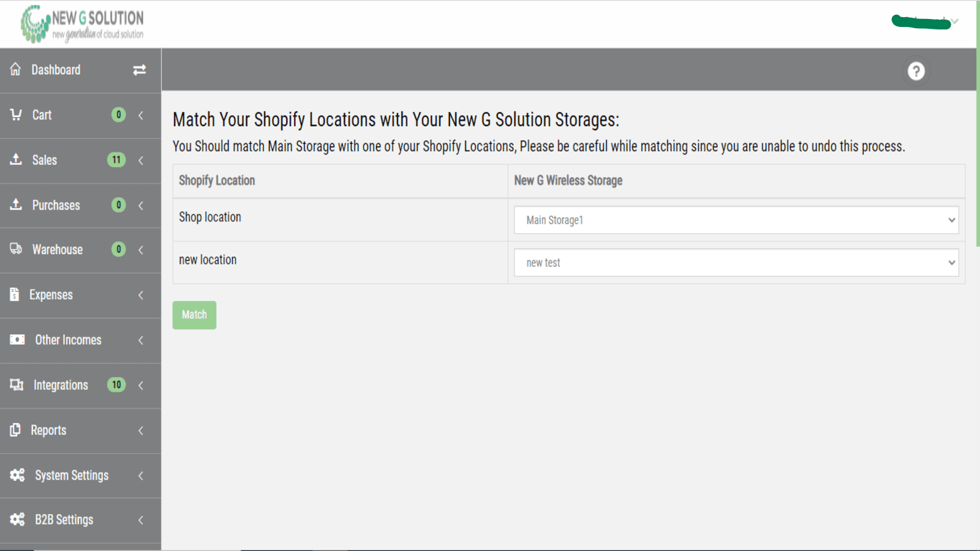Viewport: 980px width, 551px height.
Task: Open the B2B Settings menu item
Action: 64,520
